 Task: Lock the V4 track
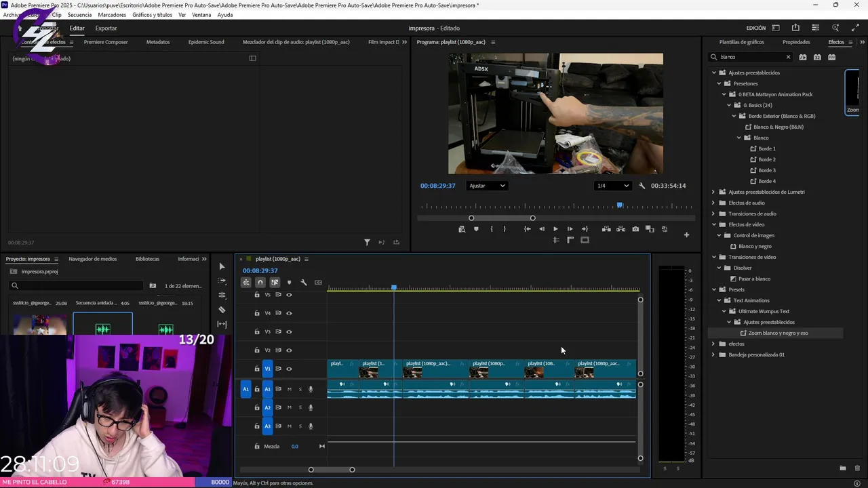pyautogui.click(x=257, y=313)
